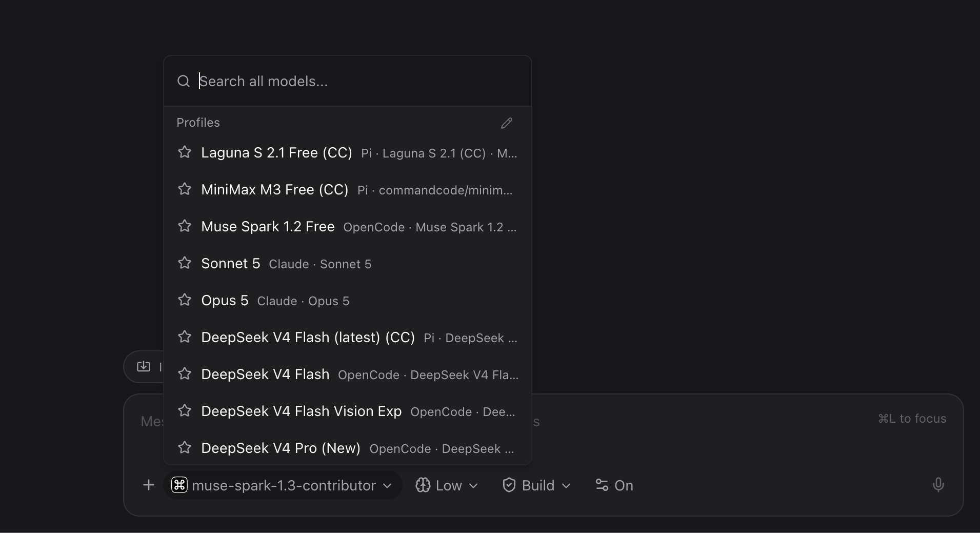Image resolution: width=980 pixels, height=533 pixels.
Task: Click the star icon for DeepSeek V4 Pro (New)
Action: pyautogui.click(x=185, y=448)
